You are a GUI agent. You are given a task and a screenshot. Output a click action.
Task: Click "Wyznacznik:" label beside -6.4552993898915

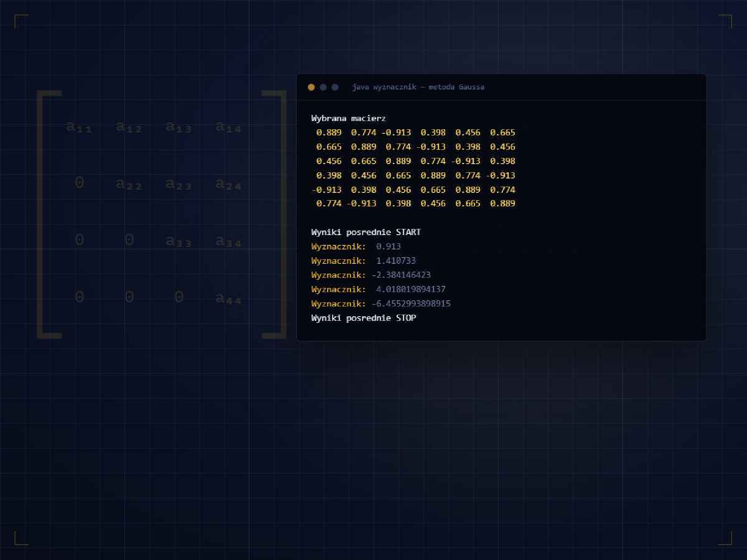(x=338, y=304)
